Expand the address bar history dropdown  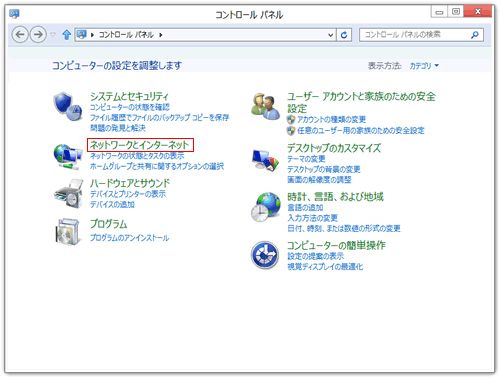[330, 35]
